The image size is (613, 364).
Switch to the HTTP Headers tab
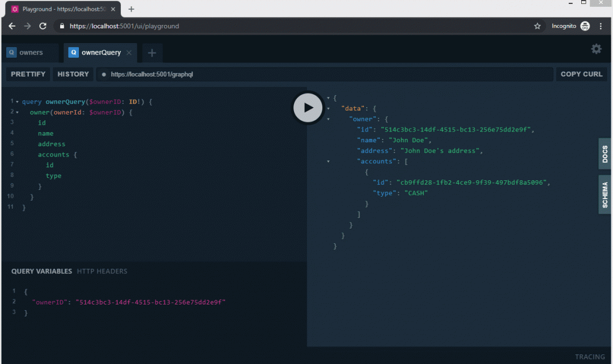click(102, 272)
